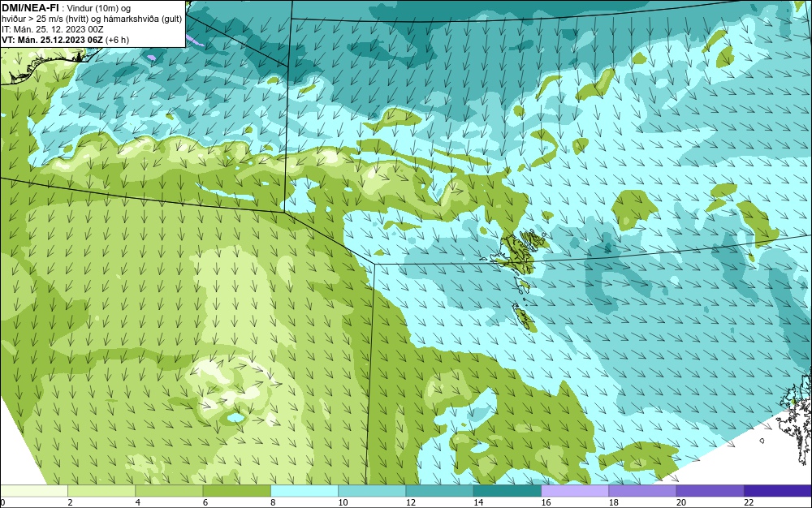812x508 pixels.
Task: Click the 8–10 m/s light cyan legend swatch
Action: (304, 490)
